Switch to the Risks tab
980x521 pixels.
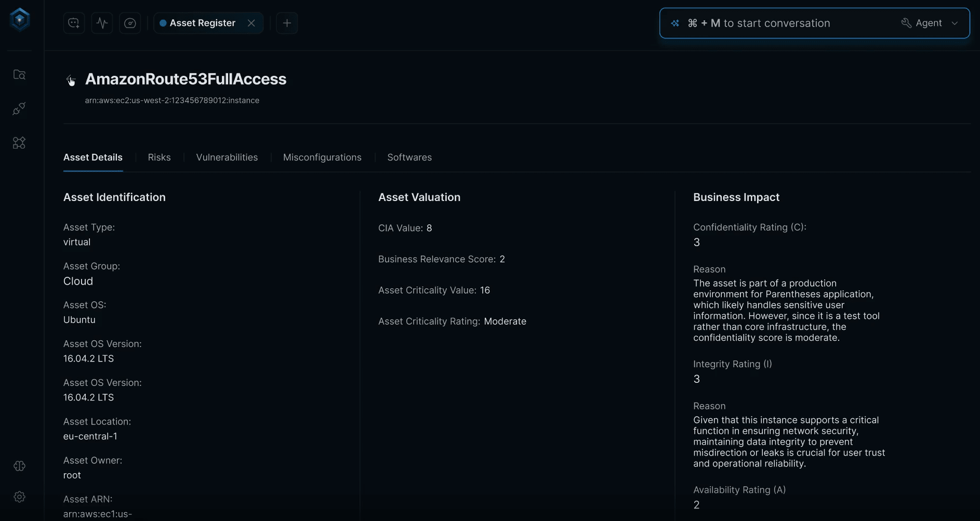[159, 157]
